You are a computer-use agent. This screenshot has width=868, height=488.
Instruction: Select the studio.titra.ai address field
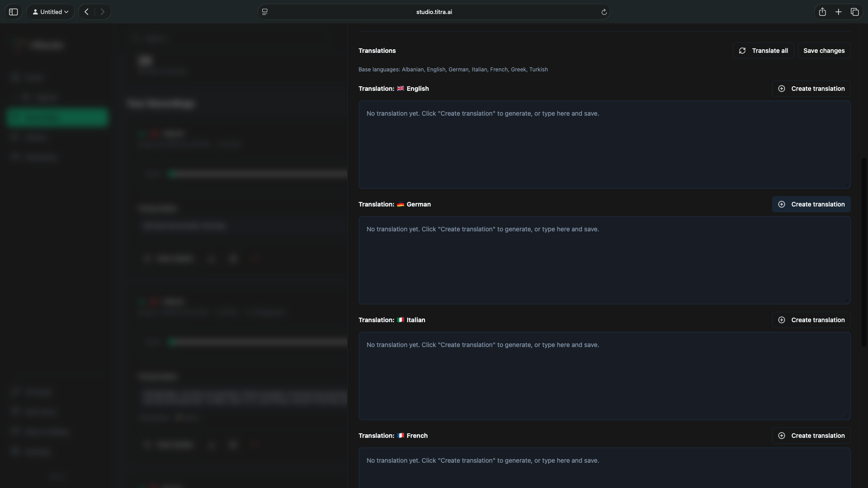click(434, 12)
